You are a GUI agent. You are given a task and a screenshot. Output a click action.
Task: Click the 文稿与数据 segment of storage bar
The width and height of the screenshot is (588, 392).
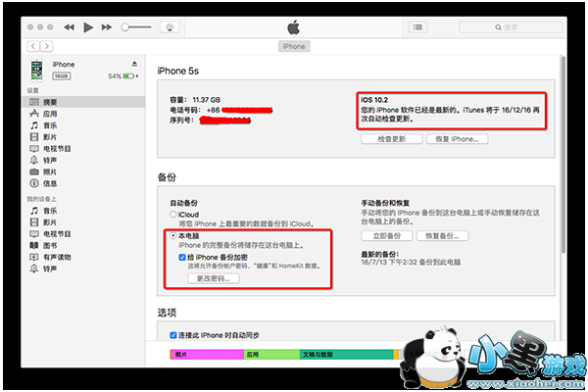pyautogui.click(x=347, y=355)
